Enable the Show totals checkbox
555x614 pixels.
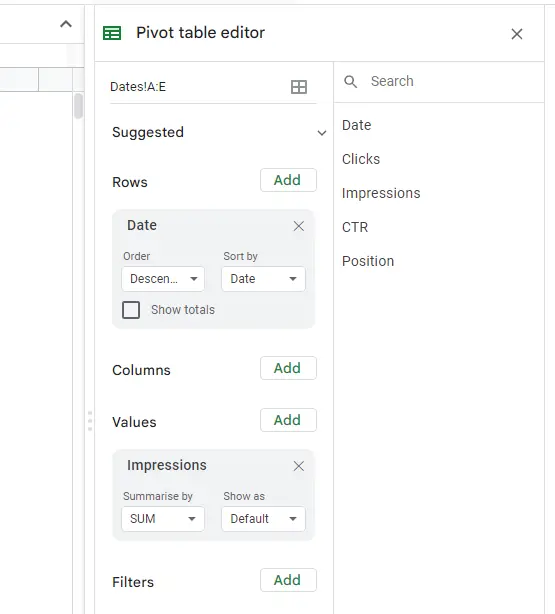pos(131,310)
